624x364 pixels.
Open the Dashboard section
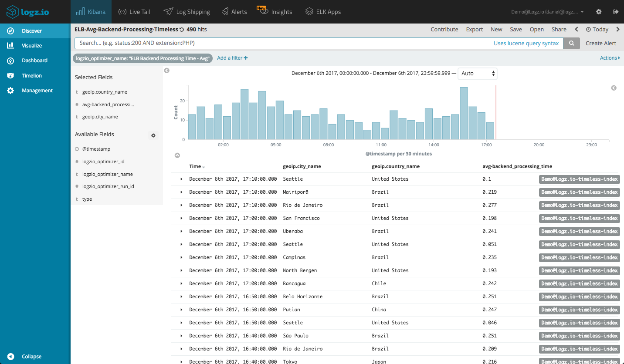pyautogui.click(x=35, y=61)
